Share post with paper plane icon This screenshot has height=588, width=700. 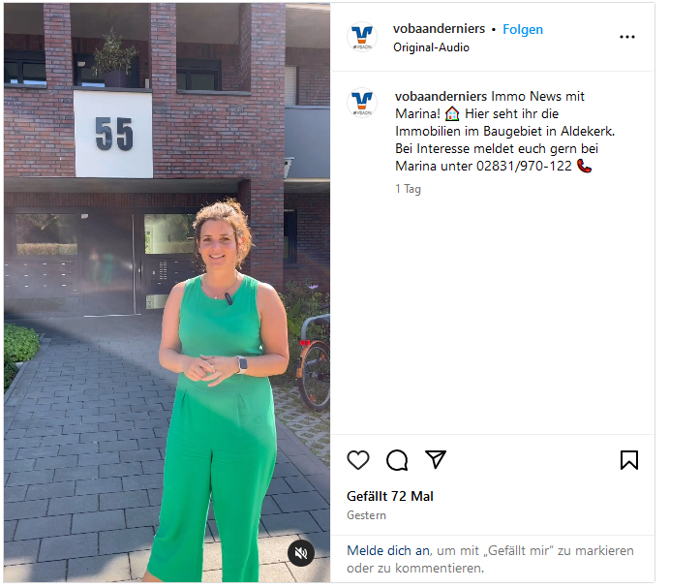tap(436, 459)
